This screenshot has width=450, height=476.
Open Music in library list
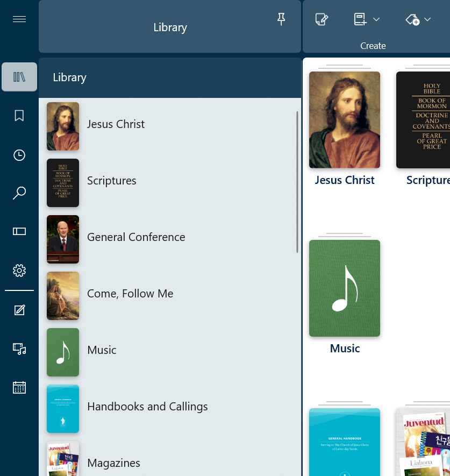(169, 352)
